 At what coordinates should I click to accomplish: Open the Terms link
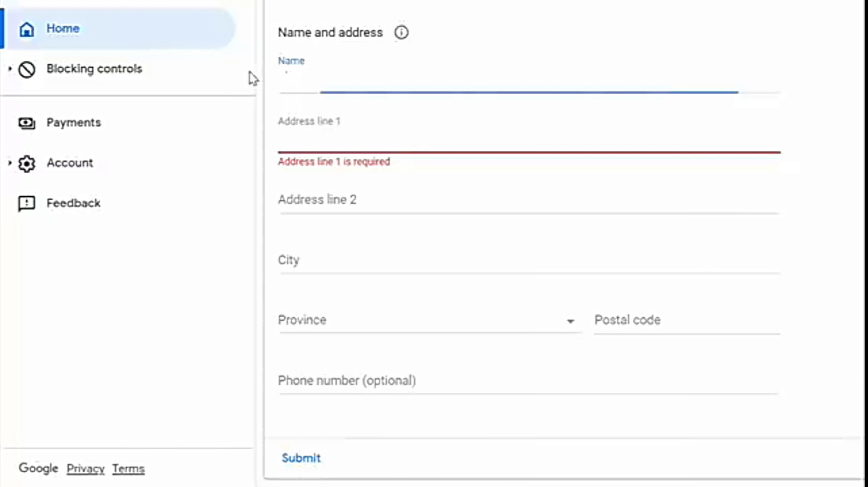point(129,469)
